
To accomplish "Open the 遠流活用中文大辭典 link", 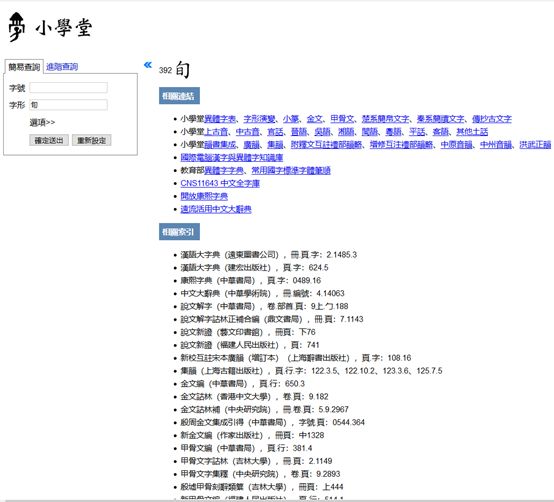I will pos(216,209).
